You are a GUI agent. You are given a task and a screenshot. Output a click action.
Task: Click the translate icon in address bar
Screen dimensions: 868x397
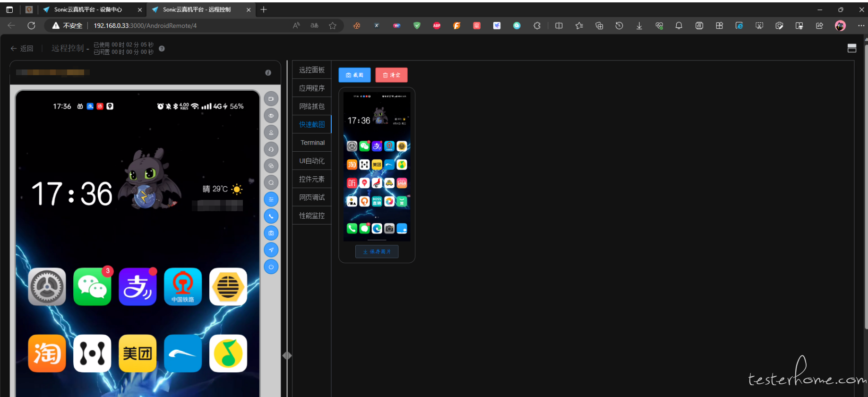[314, 26]
